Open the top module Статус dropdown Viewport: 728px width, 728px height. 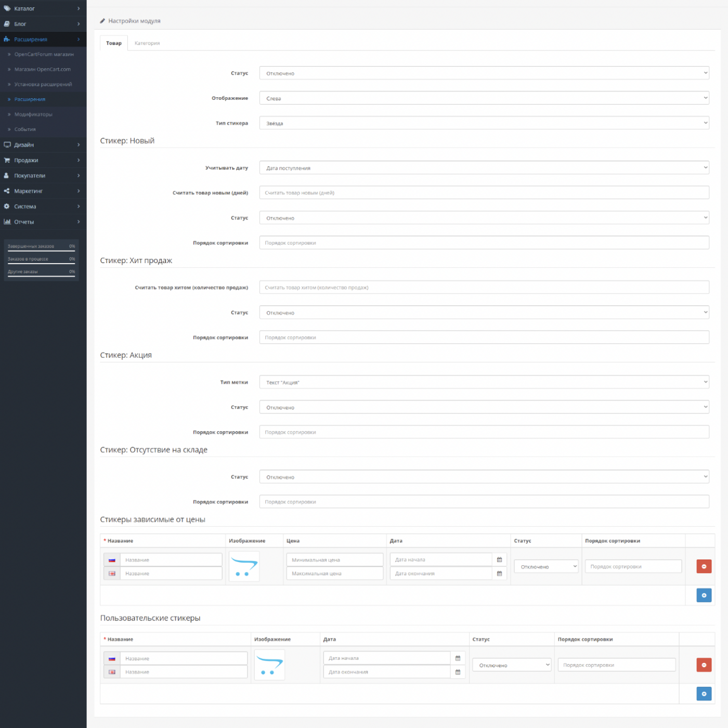tap(484, 73)
